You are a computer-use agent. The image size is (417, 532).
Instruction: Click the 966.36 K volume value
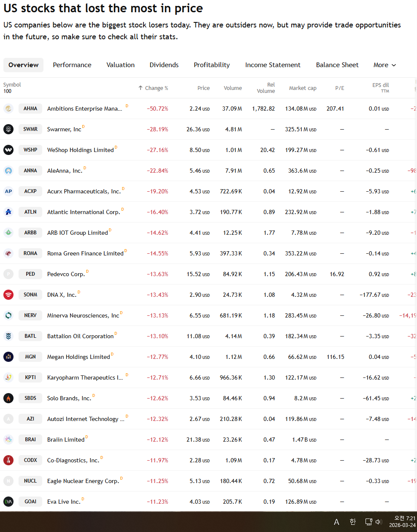pos(231,377)
